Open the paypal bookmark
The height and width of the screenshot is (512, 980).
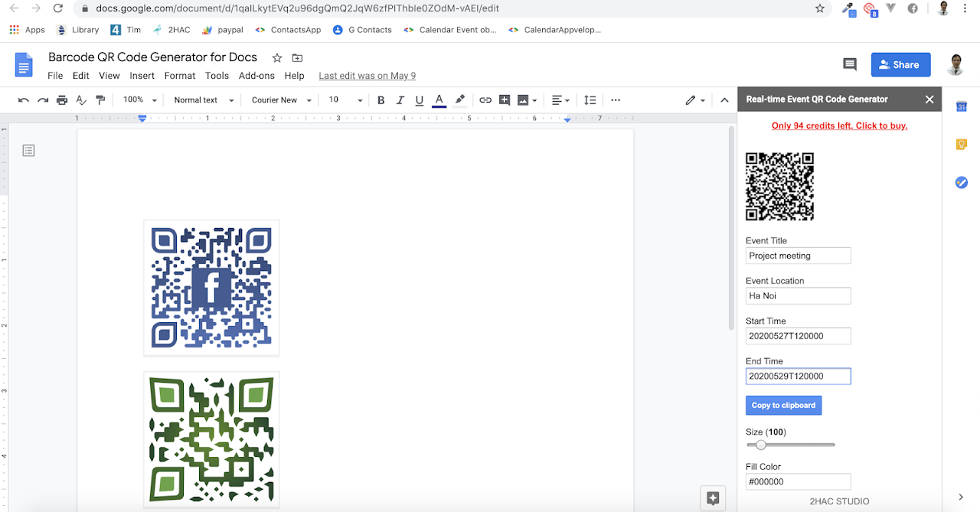[x=223, y=30]
